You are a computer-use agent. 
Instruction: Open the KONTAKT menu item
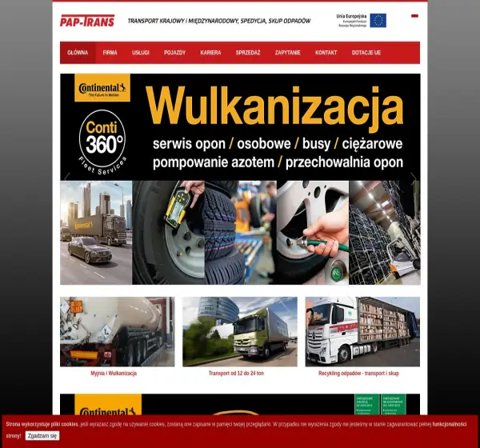[326, 53]
